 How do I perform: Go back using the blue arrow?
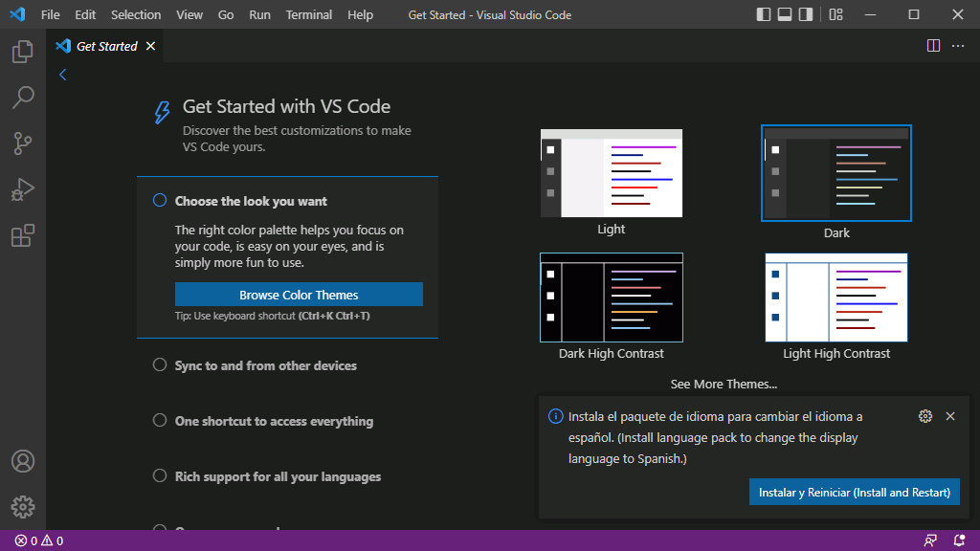pyautogui.click(x=62, y=75)
